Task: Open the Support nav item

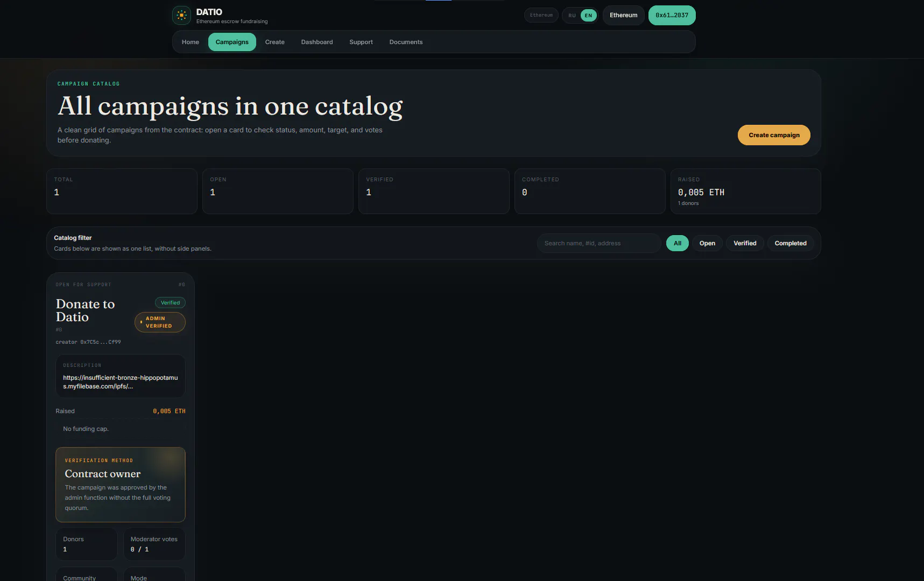Action: [x=361, y=42]
